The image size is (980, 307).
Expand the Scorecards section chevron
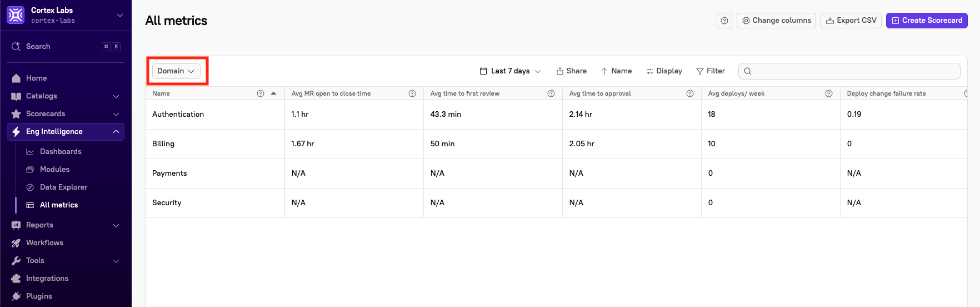pyautogui.click(x=116, y=114)
